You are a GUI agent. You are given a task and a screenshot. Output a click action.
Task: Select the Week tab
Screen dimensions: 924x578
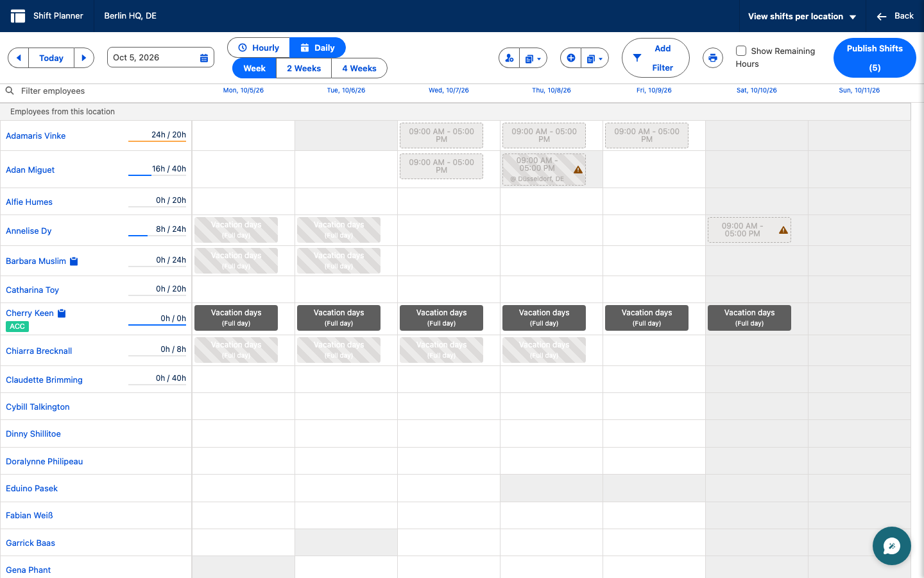coord(254,68)
